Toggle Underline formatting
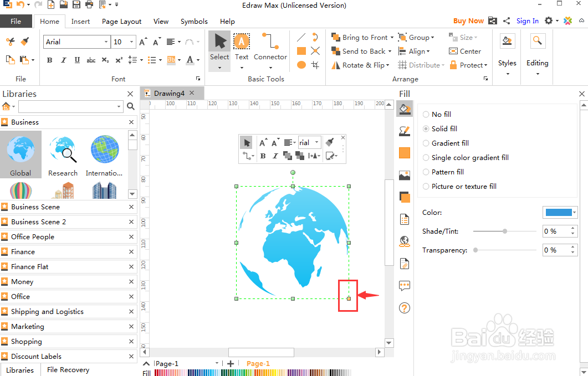The height and width of the screenshot is (376, 588). coord(77,60)
